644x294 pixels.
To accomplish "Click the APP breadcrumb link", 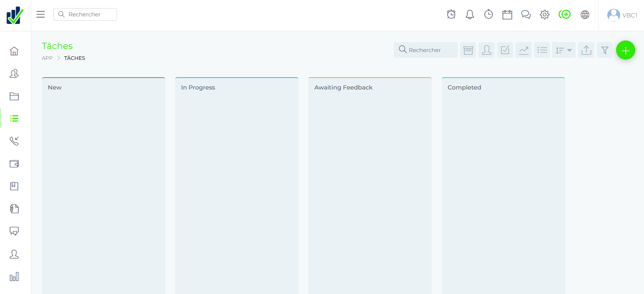I will 47,58.
